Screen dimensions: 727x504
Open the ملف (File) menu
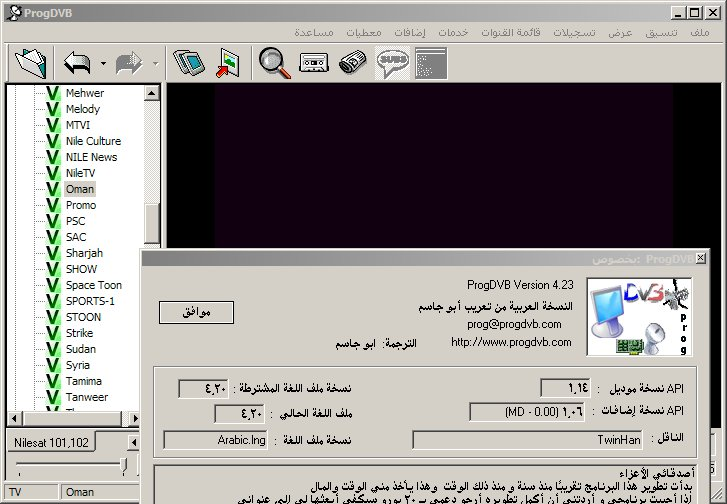click(700, 32)
